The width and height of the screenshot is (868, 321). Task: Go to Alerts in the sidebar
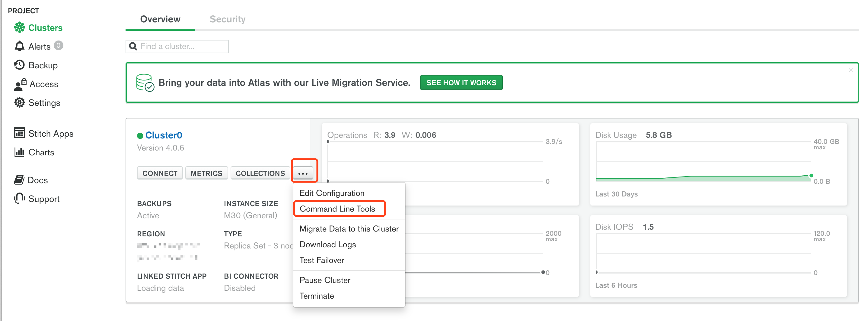click(x=40, y=47)
